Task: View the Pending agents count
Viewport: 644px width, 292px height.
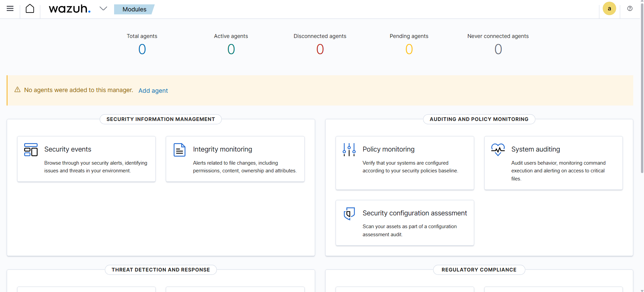Action: 409,49
